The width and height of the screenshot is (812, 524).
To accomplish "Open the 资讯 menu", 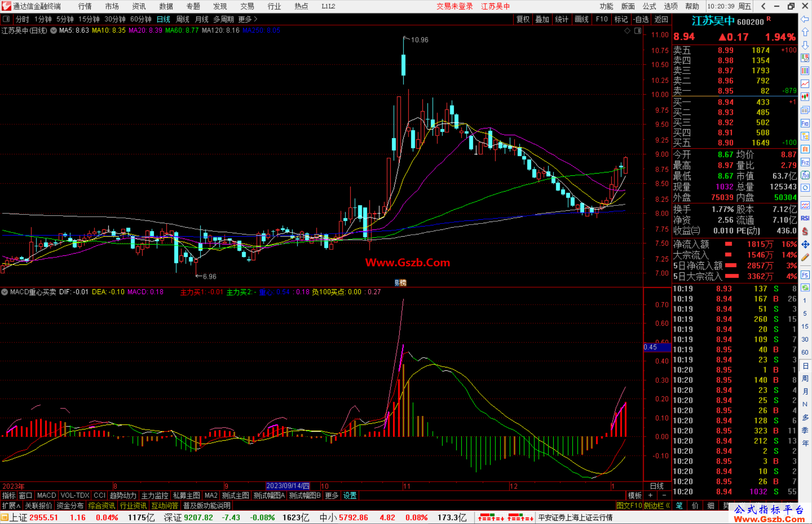I will [139, 6].
